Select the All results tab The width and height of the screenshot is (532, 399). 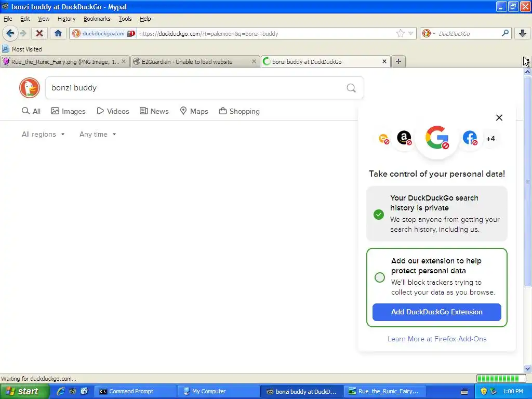pyautogui.click(x=31, y=111)
